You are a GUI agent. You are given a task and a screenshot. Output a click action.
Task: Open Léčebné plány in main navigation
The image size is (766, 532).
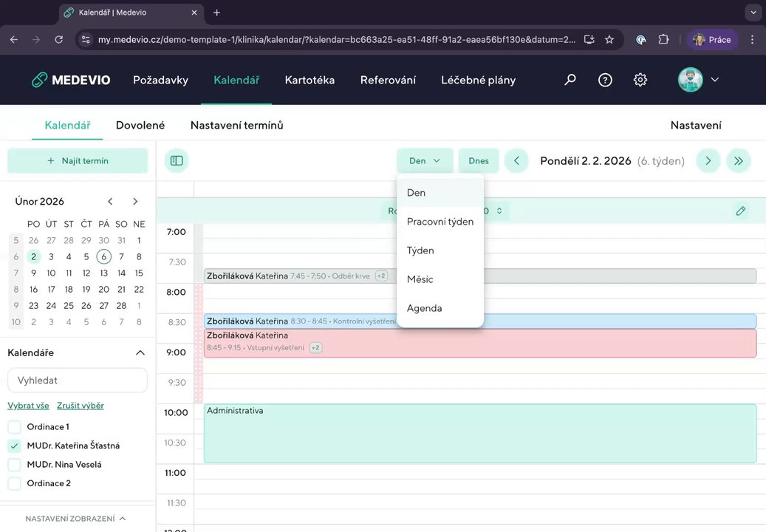[x=478, y=80]
